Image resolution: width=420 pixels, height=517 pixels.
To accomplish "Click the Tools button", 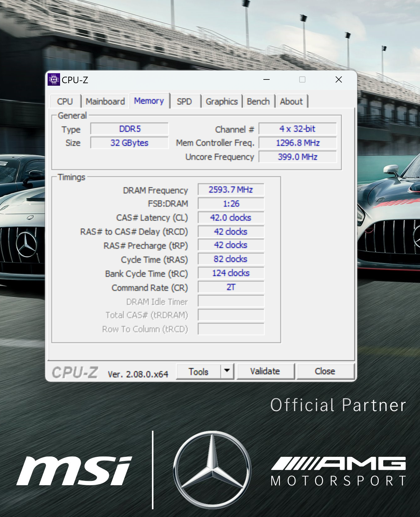I will 199,371.
